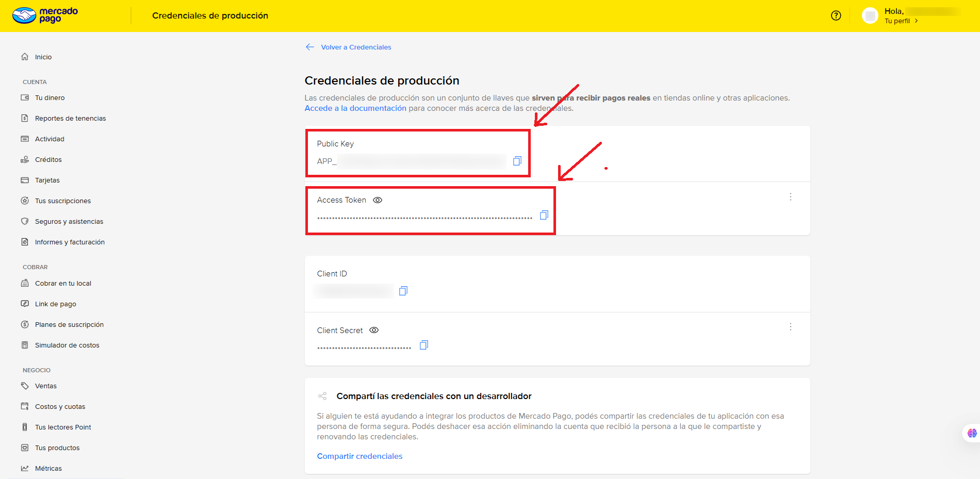Expand Tu perfil chevron in header
This screenshot has height=479, width=980.
click(x=916, y=21)
